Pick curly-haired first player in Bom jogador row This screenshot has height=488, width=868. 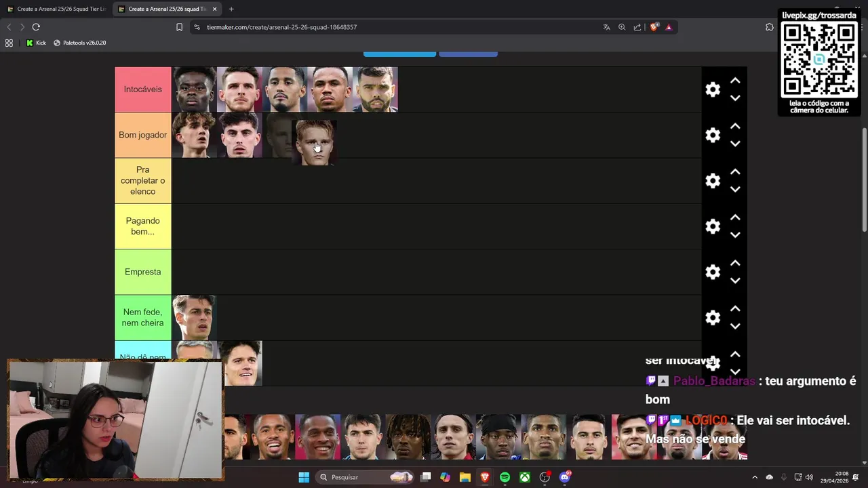(194, 135)
